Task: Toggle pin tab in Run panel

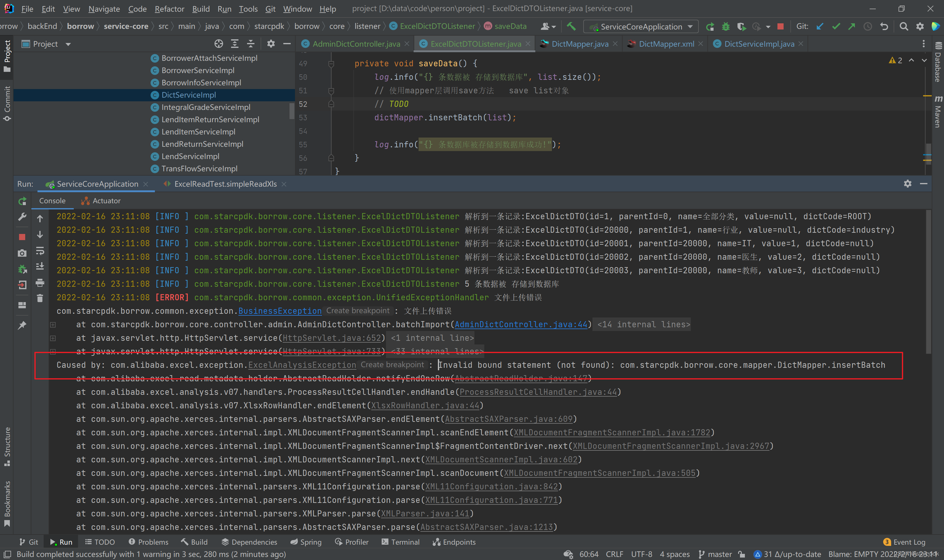Action: coord(22,325)
